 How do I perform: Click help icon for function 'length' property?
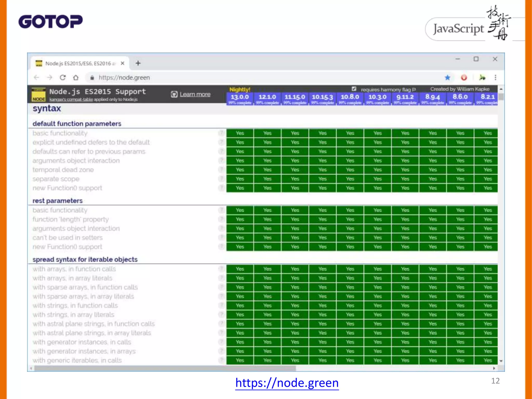[221, 219]
